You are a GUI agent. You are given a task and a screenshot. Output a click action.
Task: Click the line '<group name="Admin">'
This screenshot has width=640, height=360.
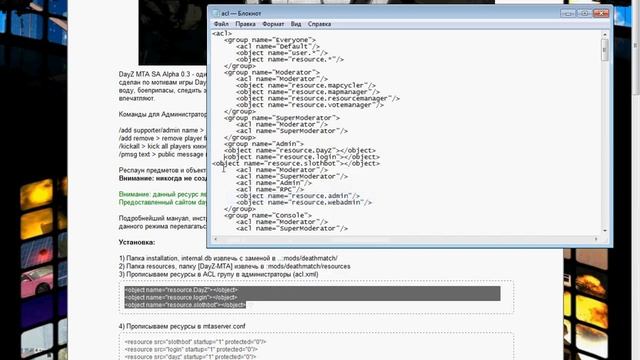264,144
